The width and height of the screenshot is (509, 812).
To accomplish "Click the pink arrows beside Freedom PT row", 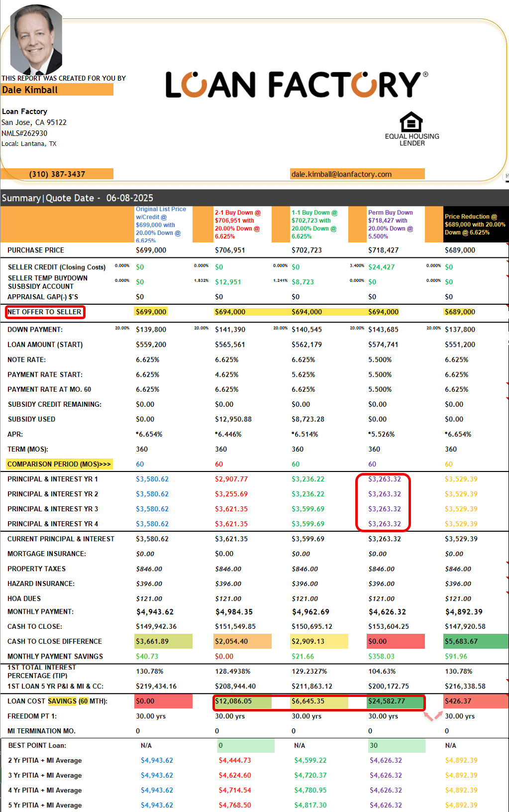I will coord(432,716).
